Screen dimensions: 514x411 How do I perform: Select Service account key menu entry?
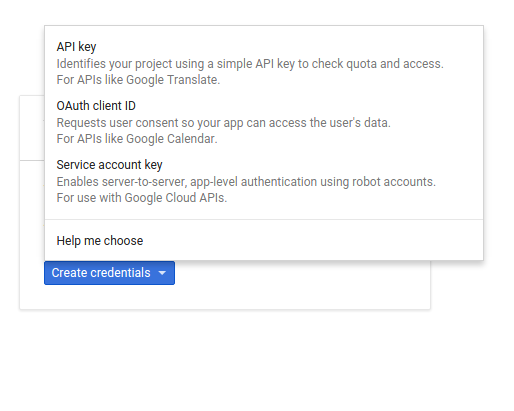[264, 181]
